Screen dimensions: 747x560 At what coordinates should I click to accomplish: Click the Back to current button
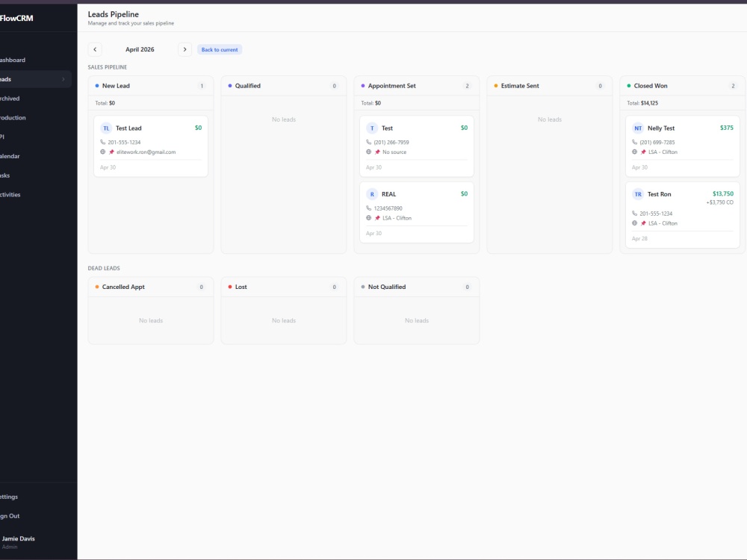(x=220, y=49)
